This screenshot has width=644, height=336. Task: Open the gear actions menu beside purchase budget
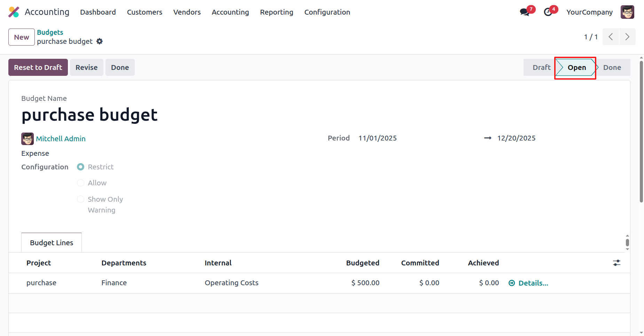coord(100,41)
